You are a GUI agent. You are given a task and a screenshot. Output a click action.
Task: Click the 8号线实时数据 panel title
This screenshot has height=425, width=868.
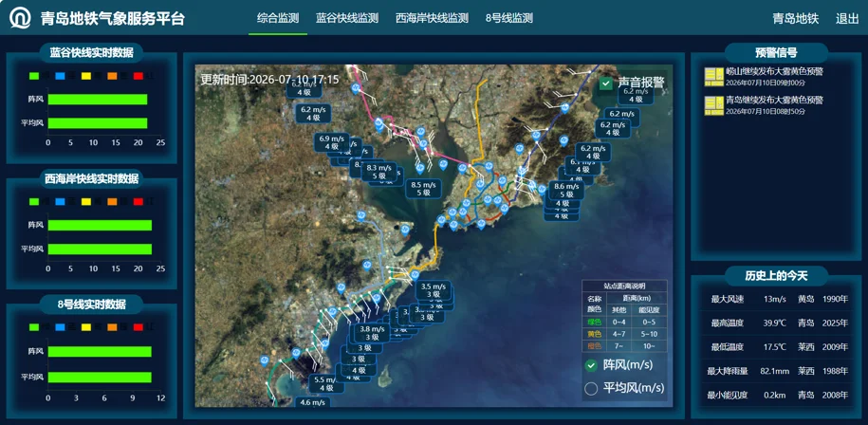pyautogui.click(x=91, y=305)
